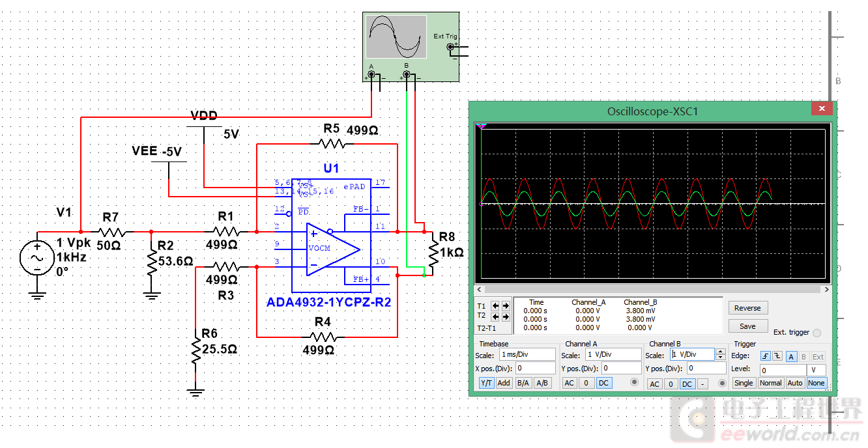Image resolution: width=868 pixels, height=448 pixels.
Task: Click the Reverse button
Action: pos(747,308)
